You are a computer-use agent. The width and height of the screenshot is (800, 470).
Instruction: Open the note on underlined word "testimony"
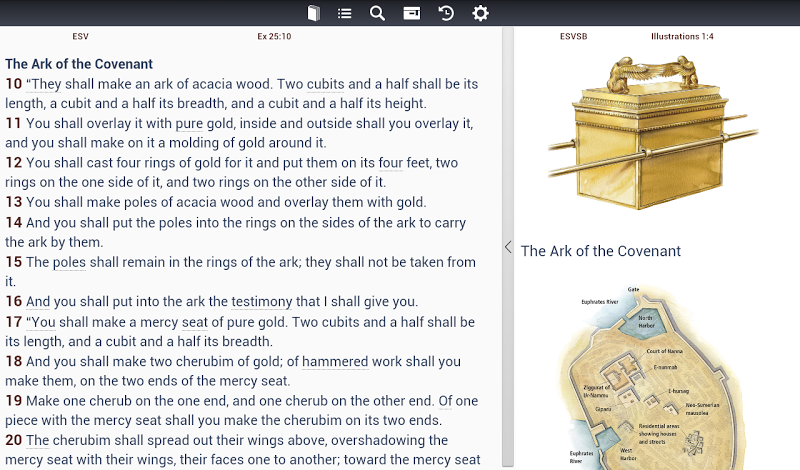click(262, 302)
